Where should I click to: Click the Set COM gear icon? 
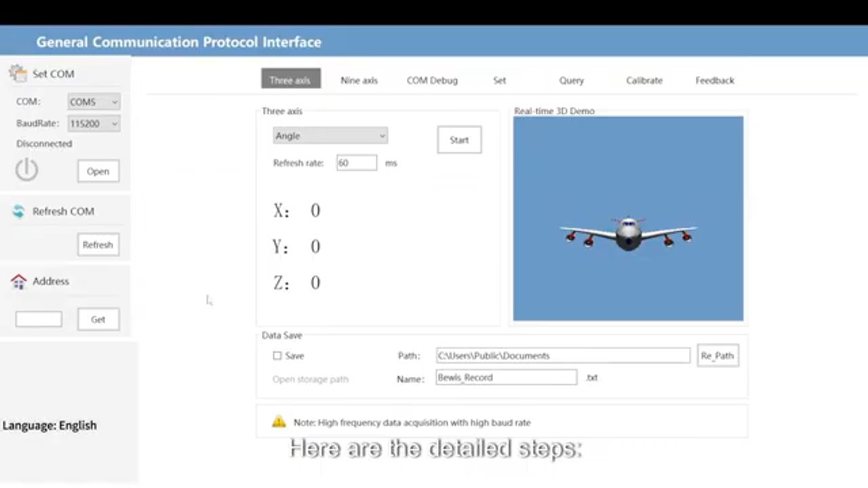[18, 73]
